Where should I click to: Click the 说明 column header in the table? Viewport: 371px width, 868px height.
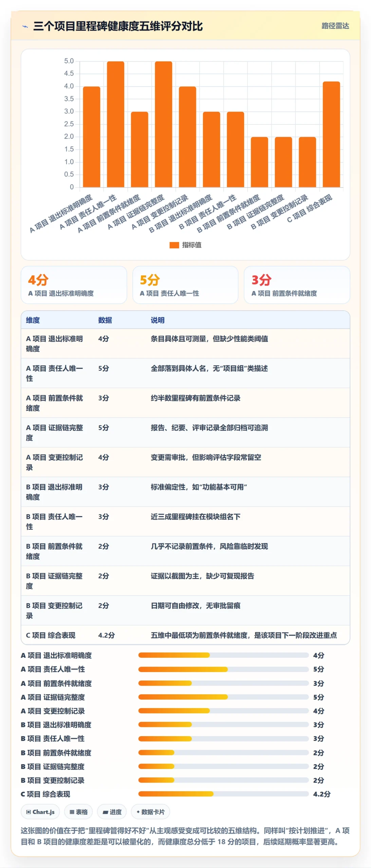tap(157, 320)
